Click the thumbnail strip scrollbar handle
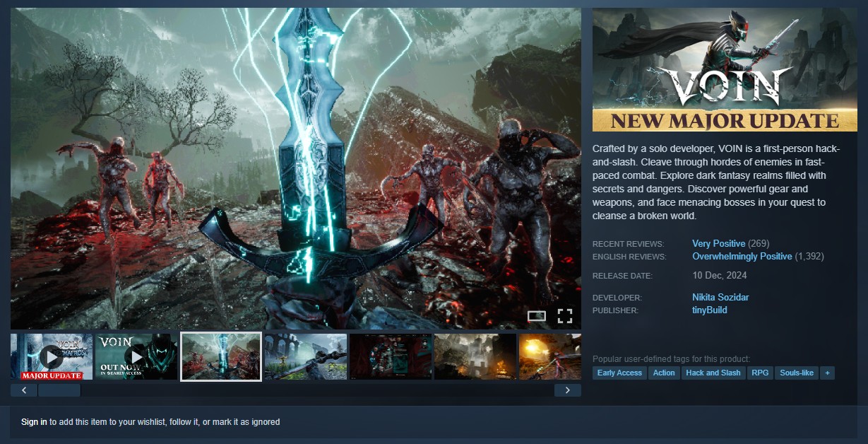The height and width of the screenshot is (444, 868). coord(59,390)
